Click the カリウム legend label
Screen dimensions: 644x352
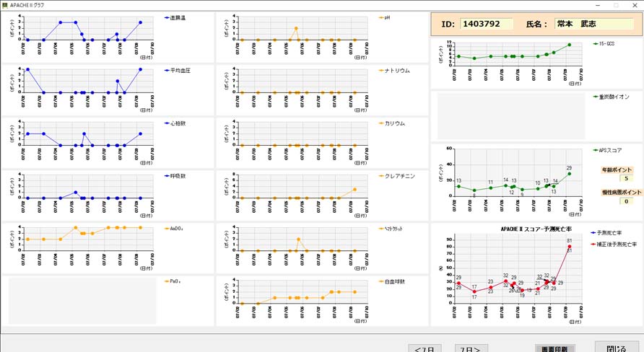click(395, 123)
